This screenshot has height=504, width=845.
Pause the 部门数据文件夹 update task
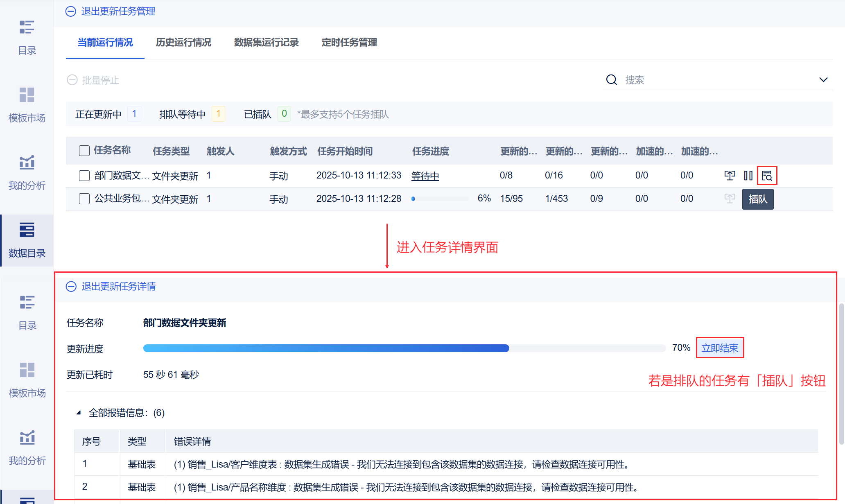[748, 176]
